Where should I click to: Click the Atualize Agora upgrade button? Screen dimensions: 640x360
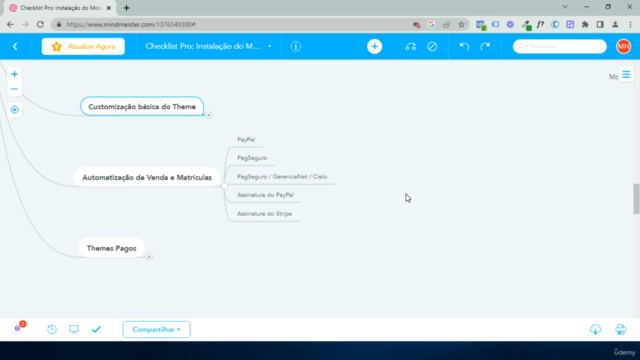pyautogui.click(x=83, y=47)
